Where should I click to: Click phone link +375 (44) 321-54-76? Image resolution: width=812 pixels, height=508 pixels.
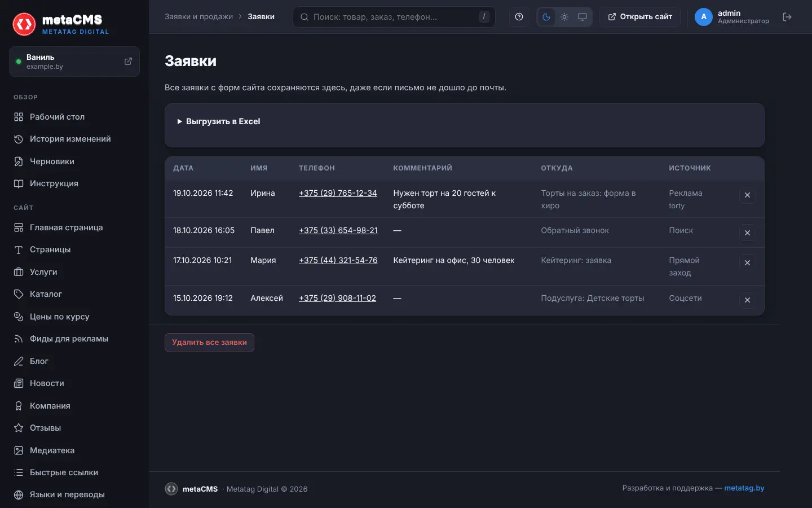338,260
